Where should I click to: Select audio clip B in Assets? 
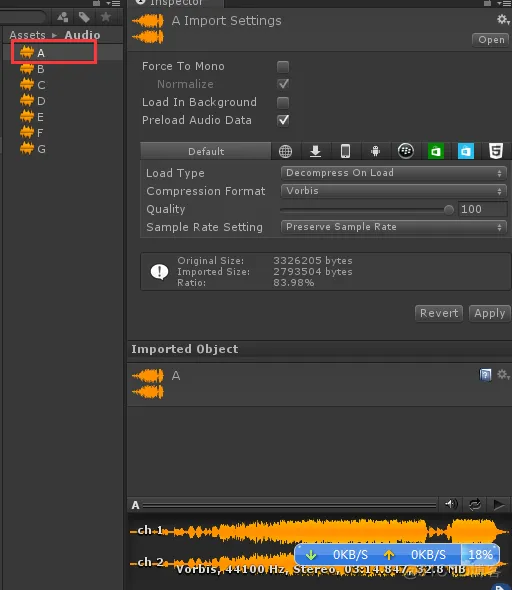point(63,69)
